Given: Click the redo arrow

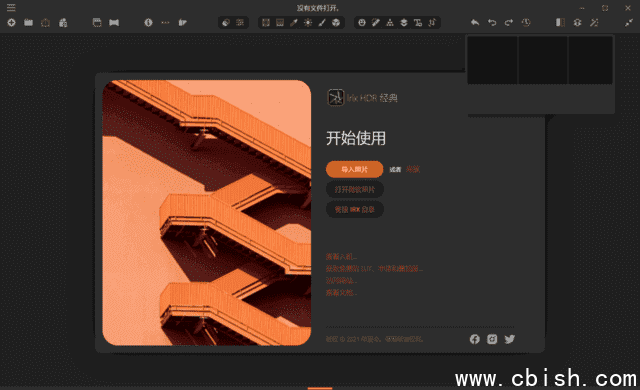Looking at the screenshot, I should (x=509, y=22).
